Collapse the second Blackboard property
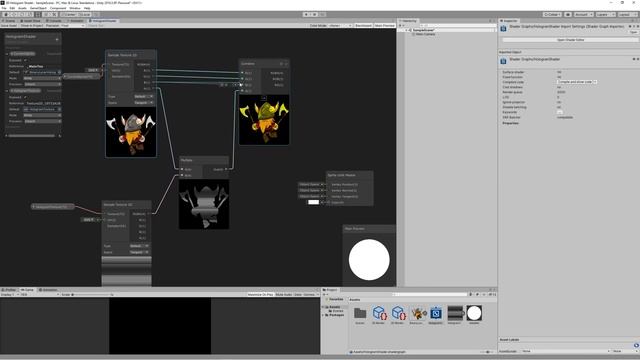The width and height of the screenshot is (640, 360). [7, 91]
